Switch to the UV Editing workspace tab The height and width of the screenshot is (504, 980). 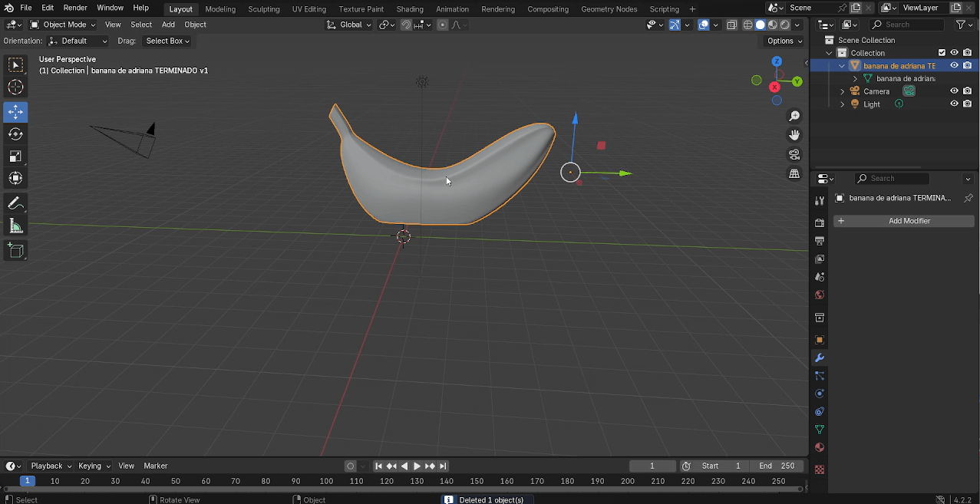(x=309, y=9)
